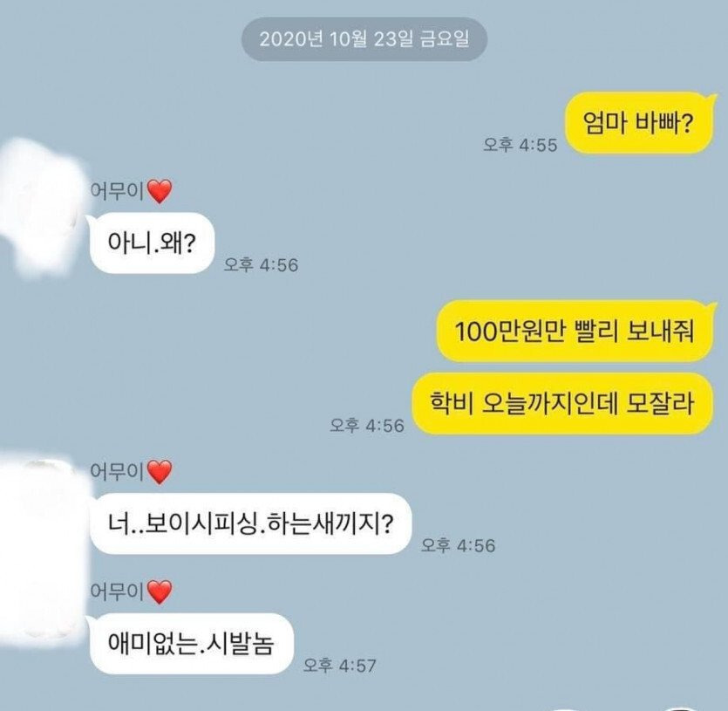Select the yellow 엄마 바빠? message bubble
728x711 pixels.
pos(638,123)
